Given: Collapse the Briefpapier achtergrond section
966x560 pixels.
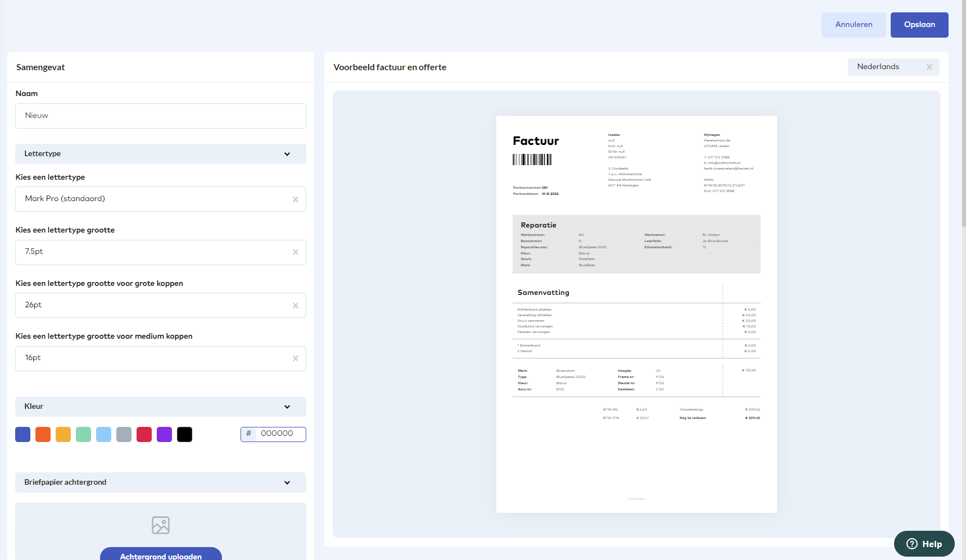Looking at the screenshot, I should [287, 482].
